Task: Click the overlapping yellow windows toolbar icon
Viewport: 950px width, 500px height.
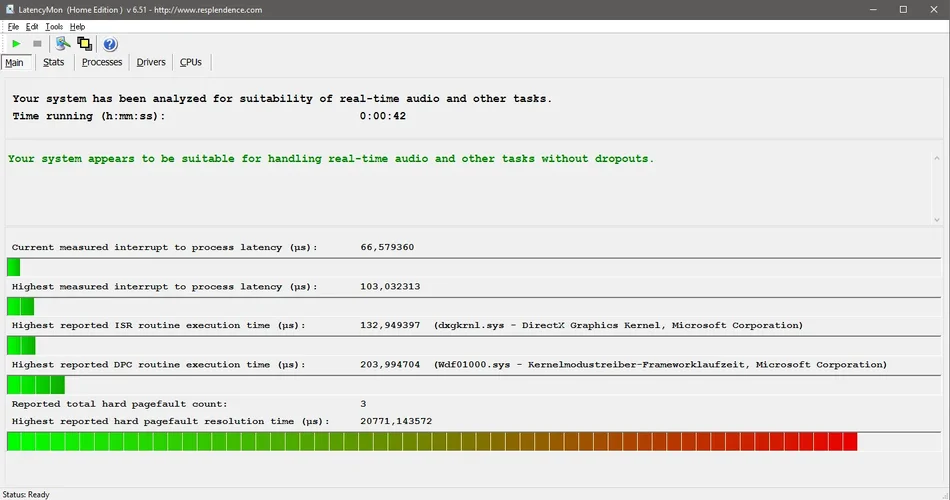Action: (x=84, y=44)
